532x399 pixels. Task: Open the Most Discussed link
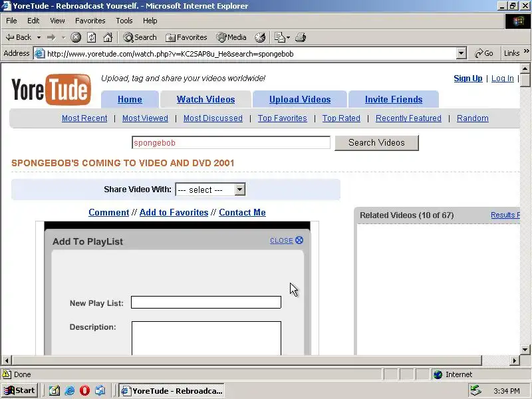(213, 118)
